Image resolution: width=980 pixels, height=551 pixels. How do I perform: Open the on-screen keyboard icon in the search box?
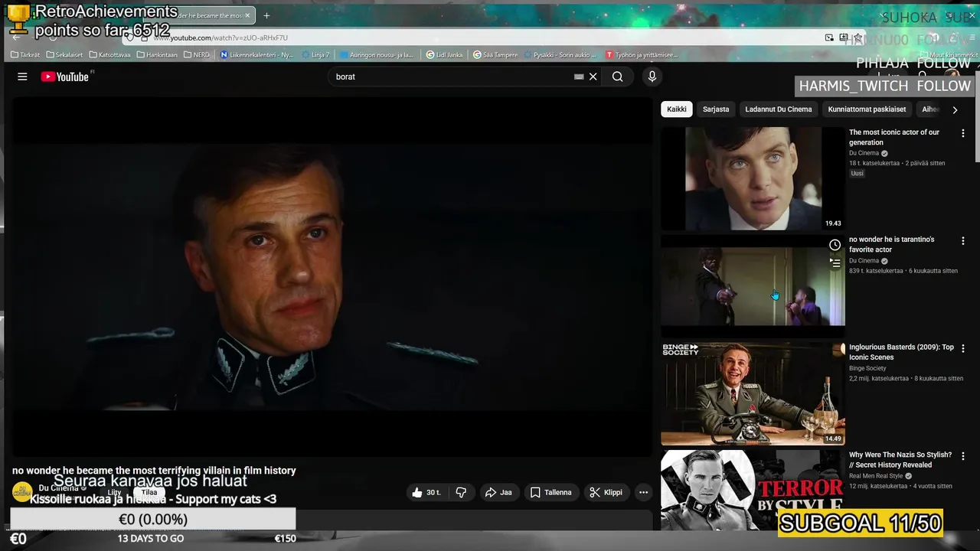pos(579,77)
